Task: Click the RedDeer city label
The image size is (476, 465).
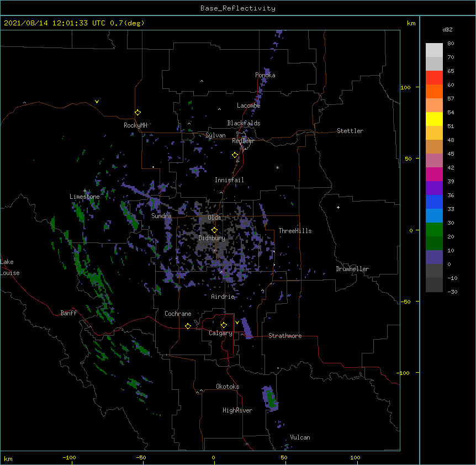Action: (x=243, y=141)
